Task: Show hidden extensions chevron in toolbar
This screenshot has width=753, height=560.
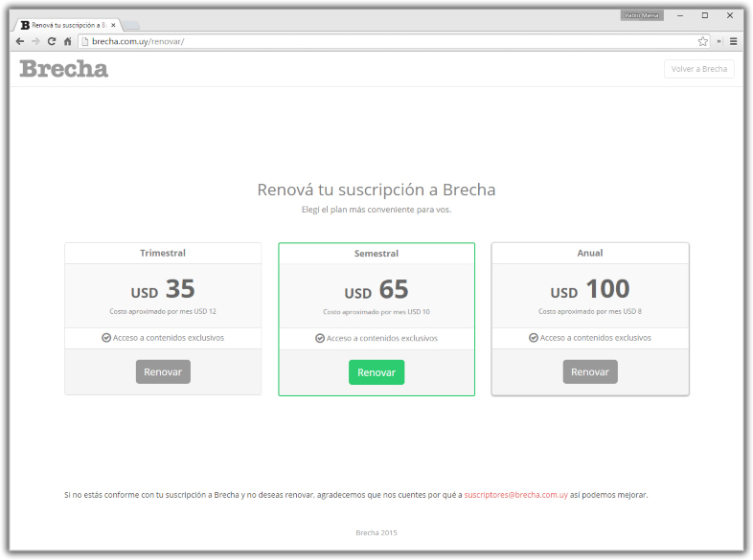Action: coord(719,41)
